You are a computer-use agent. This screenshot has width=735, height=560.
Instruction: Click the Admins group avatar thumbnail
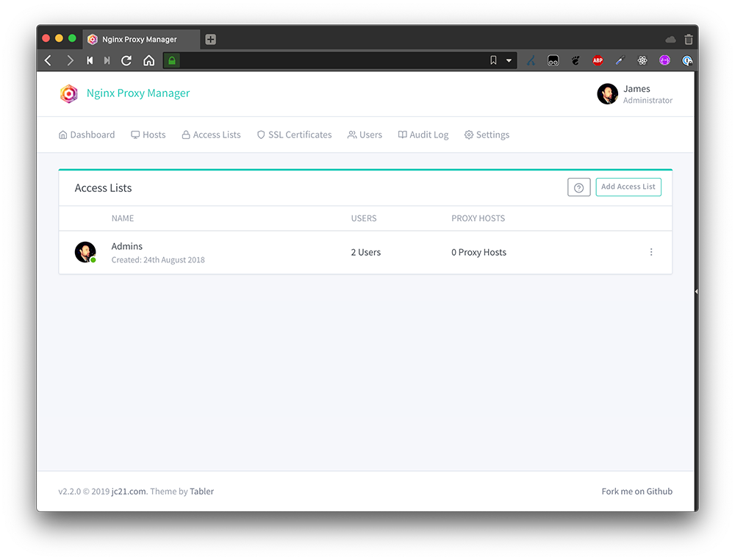click(85, 251)
